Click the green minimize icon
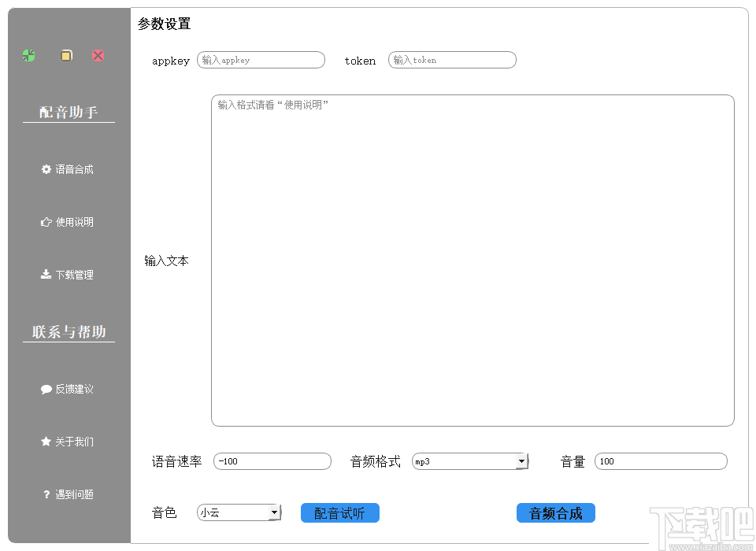This screenshot has width=756, height=551. click(28, 55)
